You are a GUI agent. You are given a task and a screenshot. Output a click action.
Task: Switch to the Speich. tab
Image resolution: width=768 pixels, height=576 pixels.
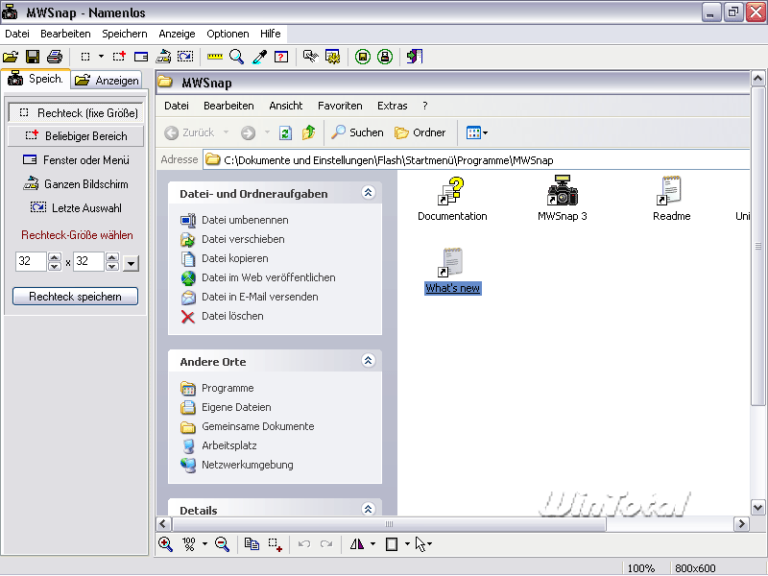tap(36, 79)
